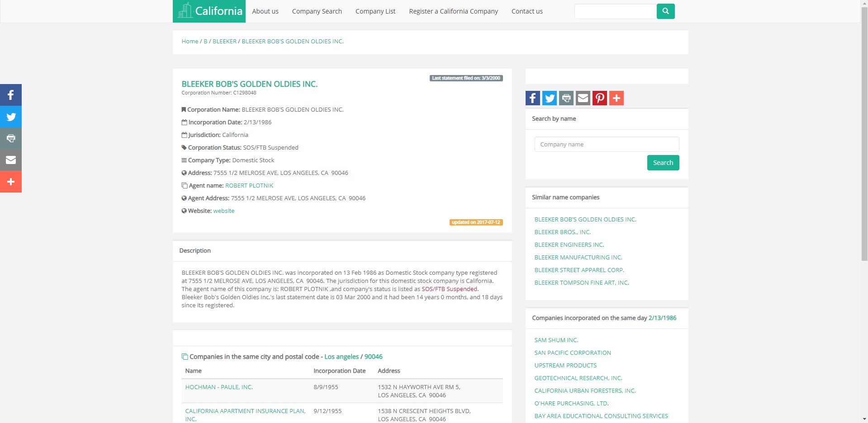Click the Last statement filed badge

(466, 78)
